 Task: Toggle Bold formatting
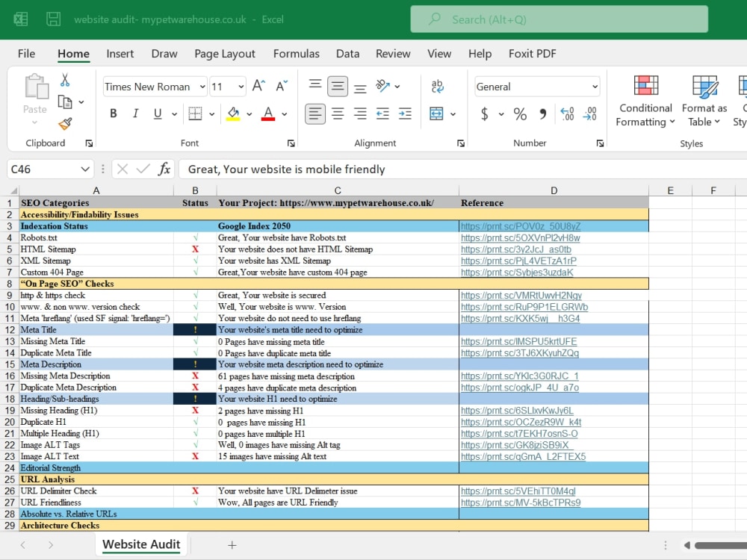tap(114, 113)
